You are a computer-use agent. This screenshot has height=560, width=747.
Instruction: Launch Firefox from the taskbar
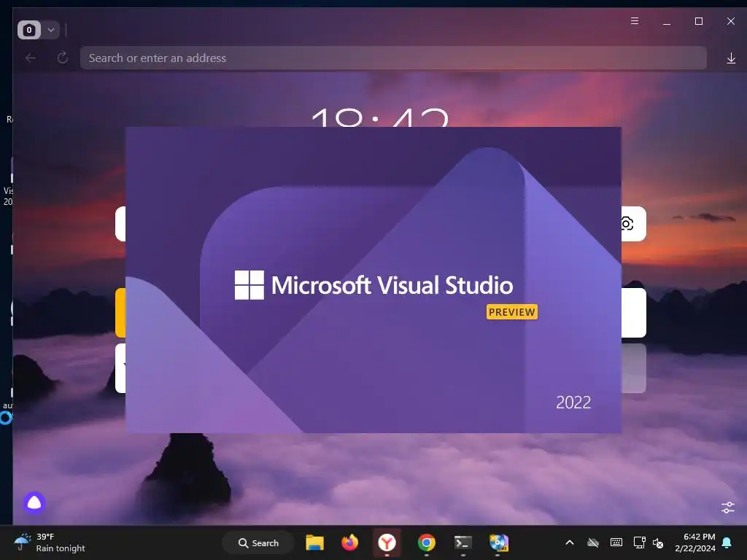(349, 542)
